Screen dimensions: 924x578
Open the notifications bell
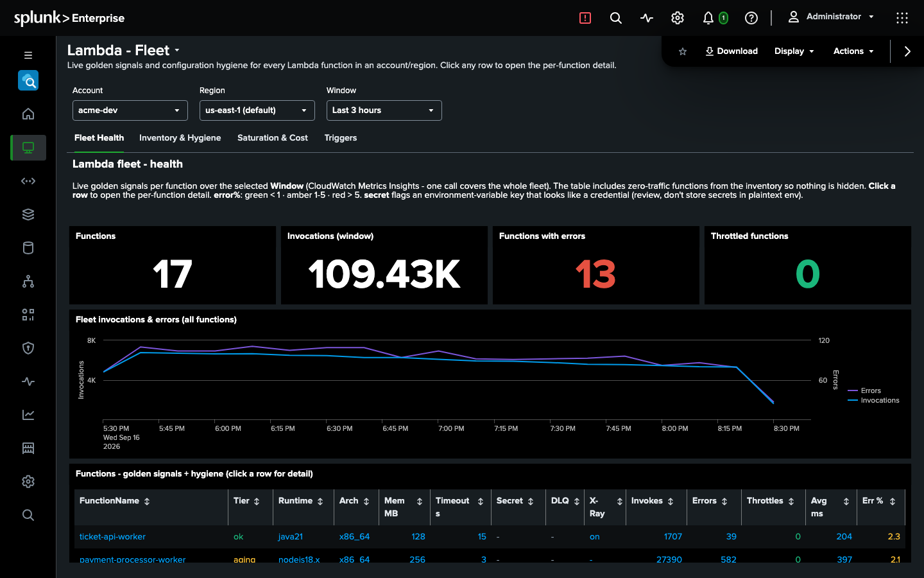click(708, 18)
